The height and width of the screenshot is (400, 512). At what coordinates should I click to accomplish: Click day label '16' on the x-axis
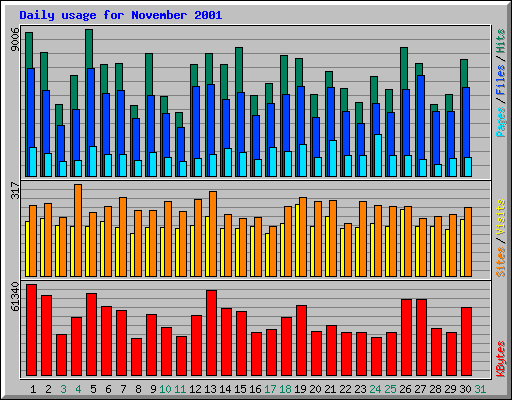coord(255,389)
